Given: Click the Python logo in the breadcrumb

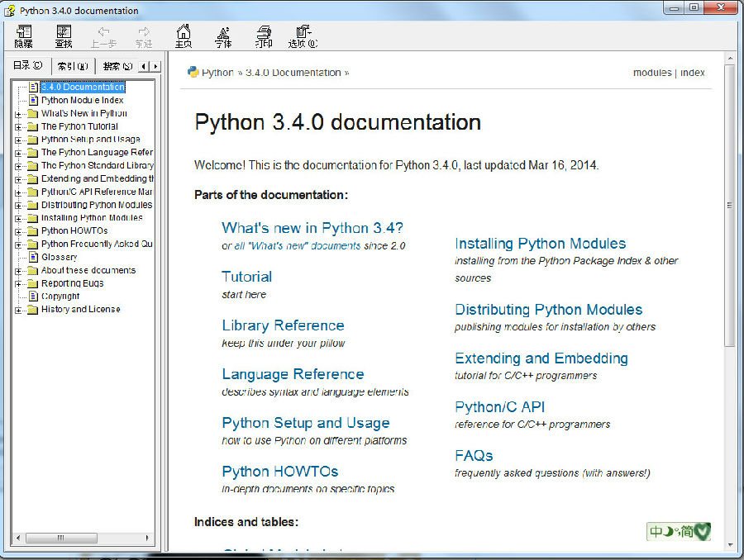Looking at the screenshot, I should (193, 72).
